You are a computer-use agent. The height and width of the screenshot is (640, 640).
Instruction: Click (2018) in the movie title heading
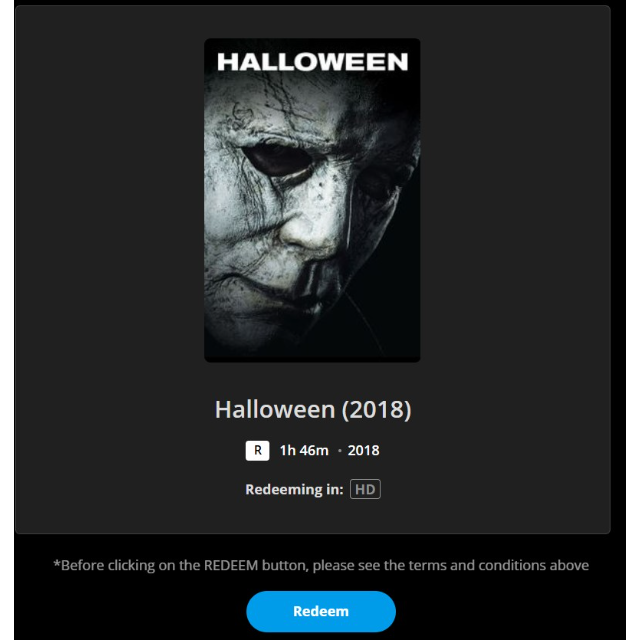pos(376,410)
